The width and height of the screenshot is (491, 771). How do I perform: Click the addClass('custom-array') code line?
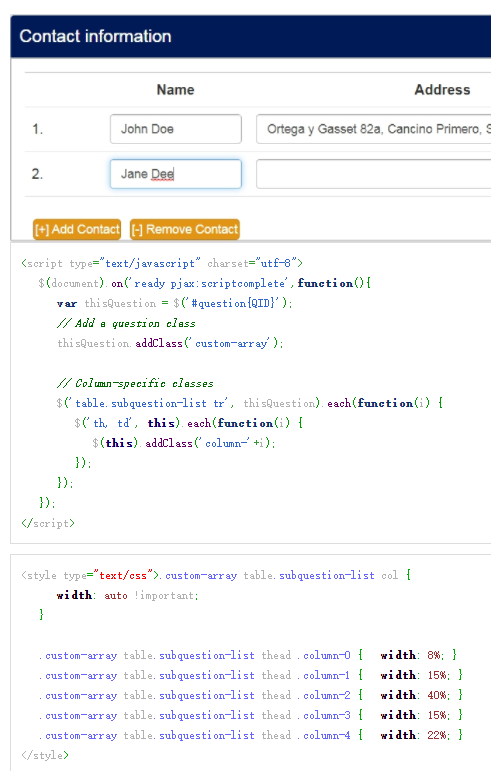point(170,343)
